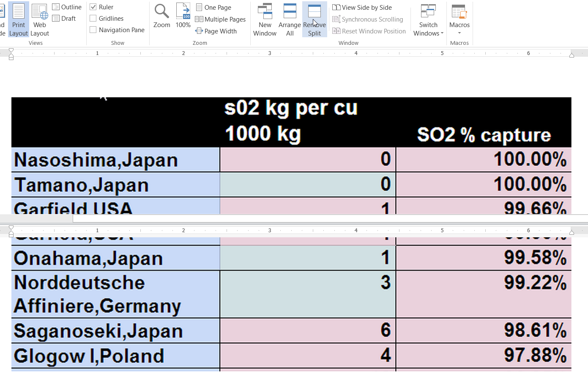Choose One Page zoom

[x=213, y=8]
